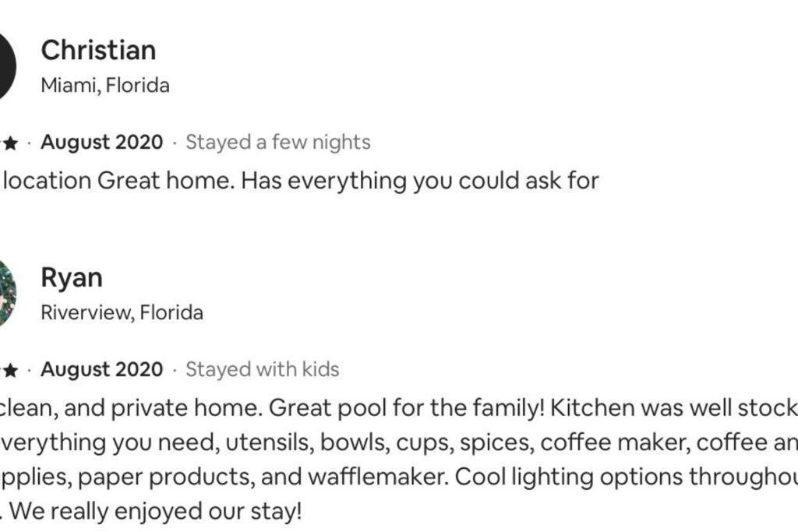798x532 pixels.
Task: Click the 'Stayed with kids' label
Action: tap(262, 370)
